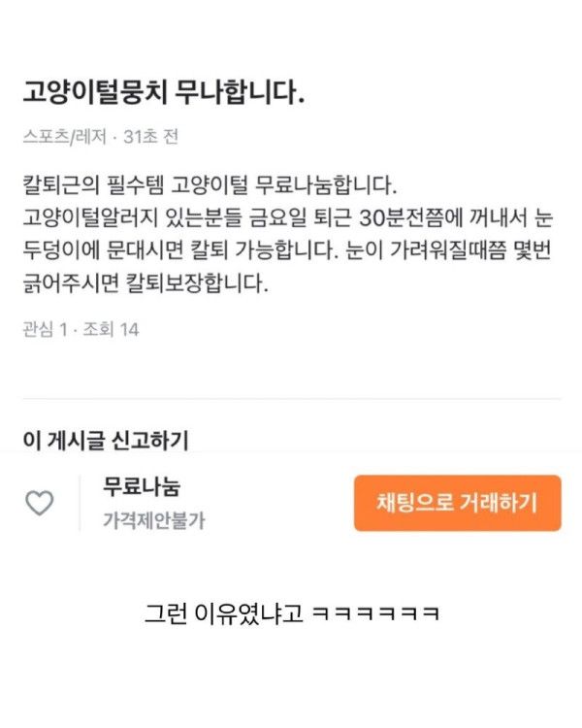Click the first body line starting with 칼퇴근의 필수템
The width and height of the screenshot is (582, 728).
click(x=210, y=185)
